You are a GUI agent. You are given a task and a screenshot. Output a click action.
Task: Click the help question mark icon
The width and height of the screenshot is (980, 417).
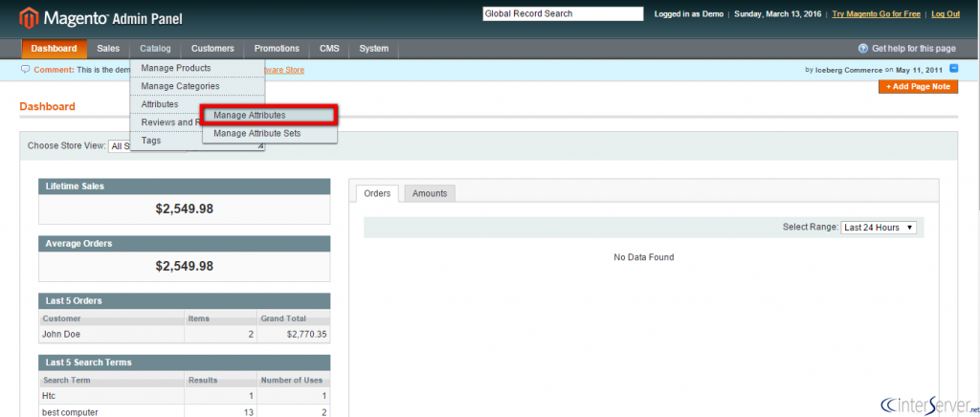863,49
